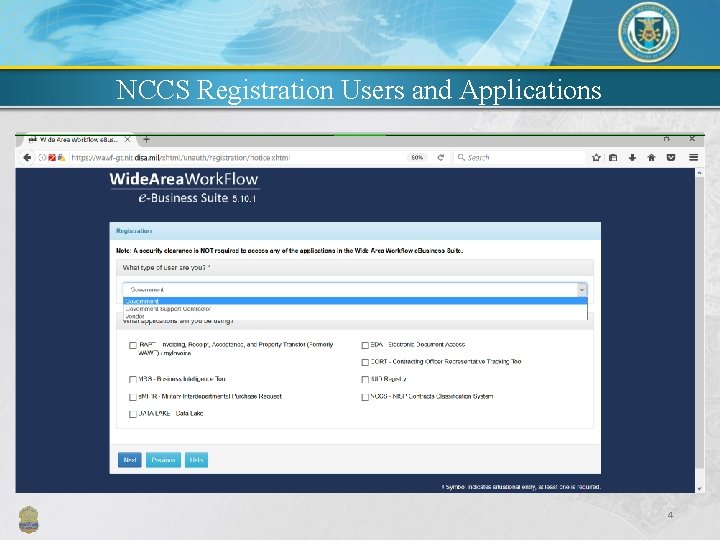Check the iRAPT Invoicing Receipt Acceptance checkbox

click(x=133, y=345)
